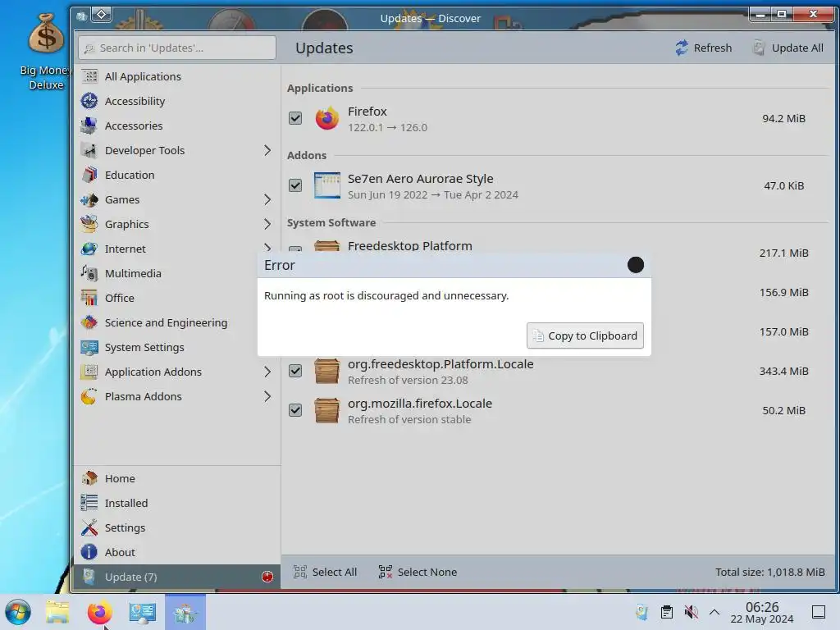The height and width of the screenshot is (630, 840).
Task: Open the file manager from taskbar
Action: click(x=57, y=612)
